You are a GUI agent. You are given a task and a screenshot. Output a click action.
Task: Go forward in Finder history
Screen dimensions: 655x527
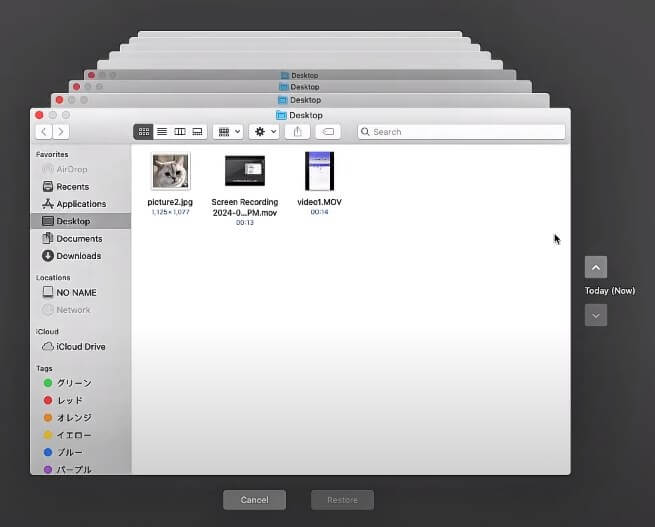click(61, 132)
